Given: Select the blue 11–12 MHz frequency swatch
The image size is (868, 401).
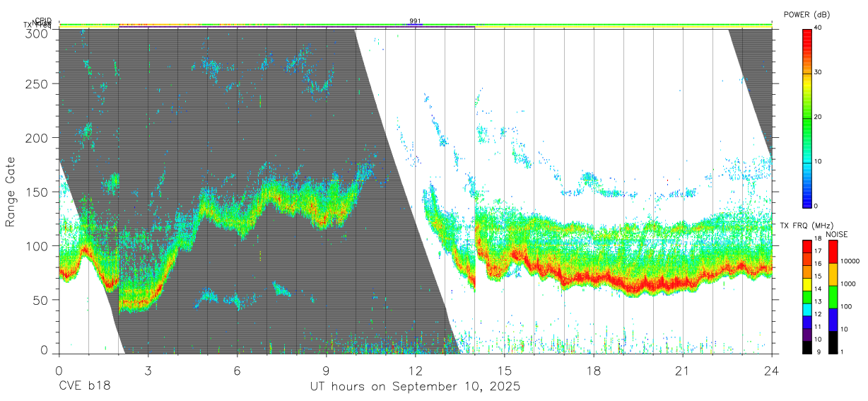Looking at the screenshot, I should pyautogui.click(x=807, y=322).
